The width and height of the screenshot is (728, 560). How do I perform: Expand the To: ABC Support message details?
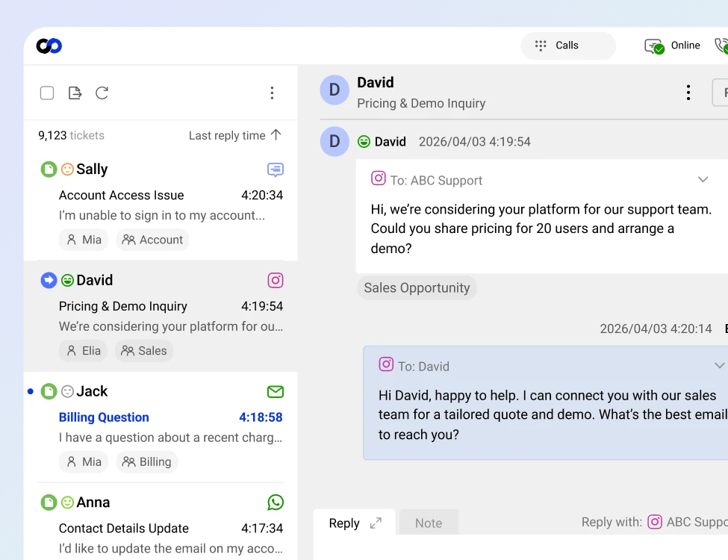pos(703,179)
